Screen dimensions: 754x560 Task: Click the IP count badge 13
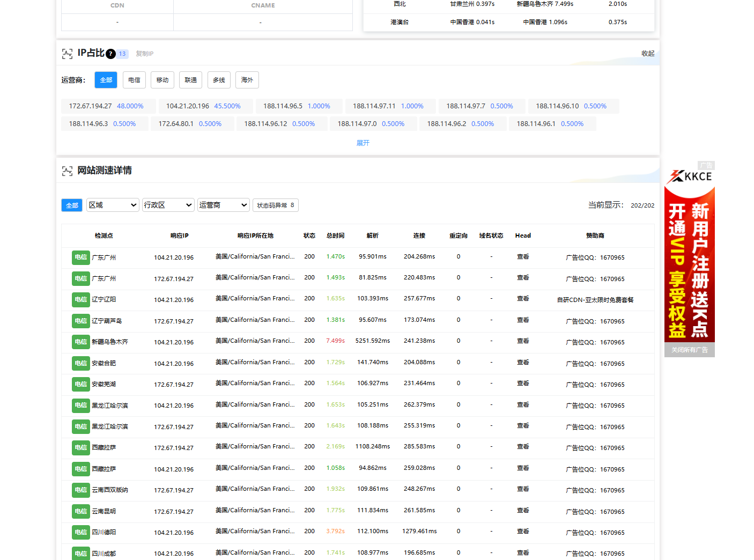pos(123,54)
